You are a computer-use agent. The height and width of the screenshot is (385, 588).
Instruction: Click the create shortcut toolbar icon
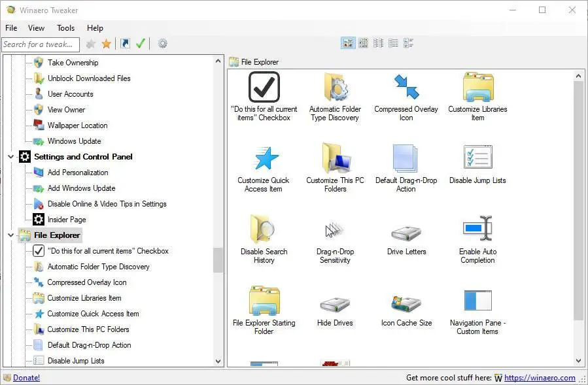[x=125, y=44]
